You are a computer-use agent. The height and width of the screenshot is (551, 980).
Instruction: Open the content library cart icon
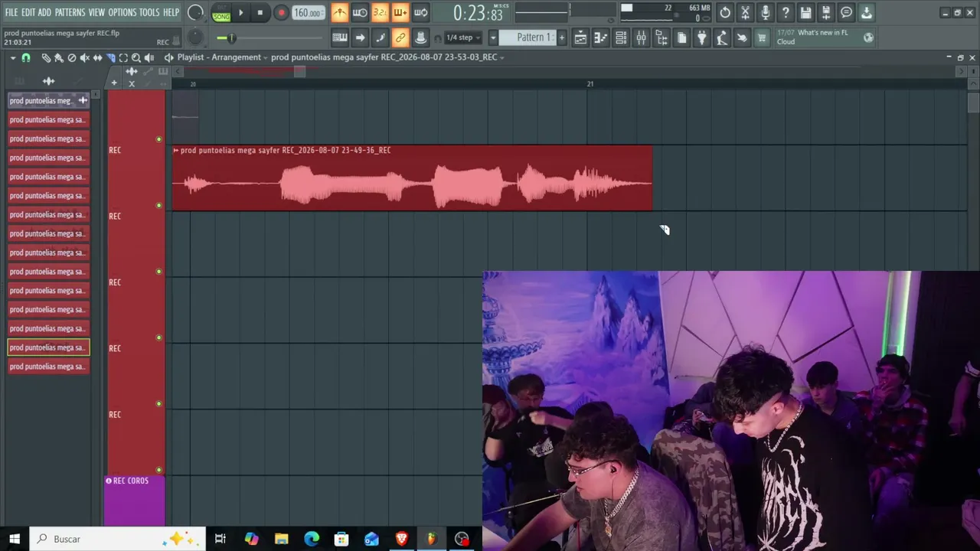pyautogui.click(x=762, y=37)
